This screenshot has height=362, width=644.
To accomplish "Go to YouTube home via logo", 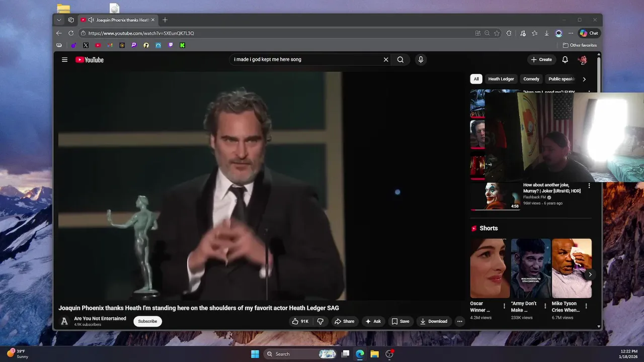I will (90, 59).
